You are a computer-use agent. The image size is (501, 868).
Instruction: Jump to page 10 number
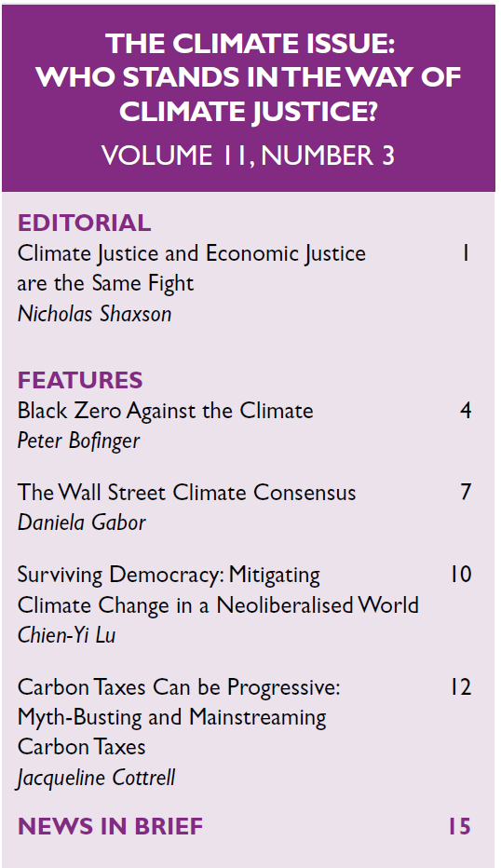[x=461, y=574]
